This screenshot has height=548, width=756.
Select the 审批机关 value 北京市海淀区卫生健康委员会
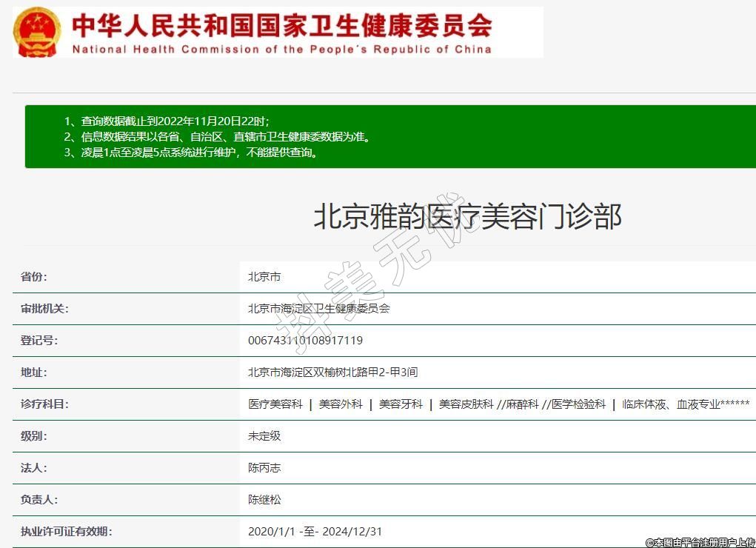point(318,309)
